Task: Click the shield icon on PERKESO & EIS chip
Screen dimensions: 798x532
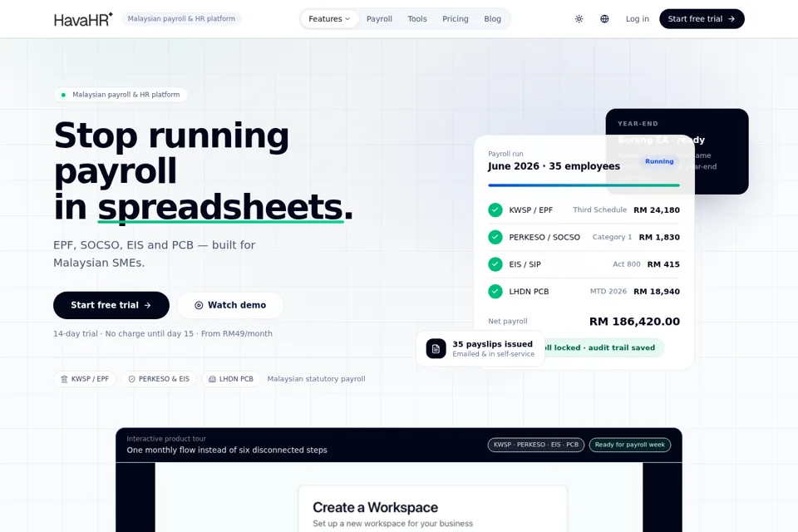Action: 132,379
